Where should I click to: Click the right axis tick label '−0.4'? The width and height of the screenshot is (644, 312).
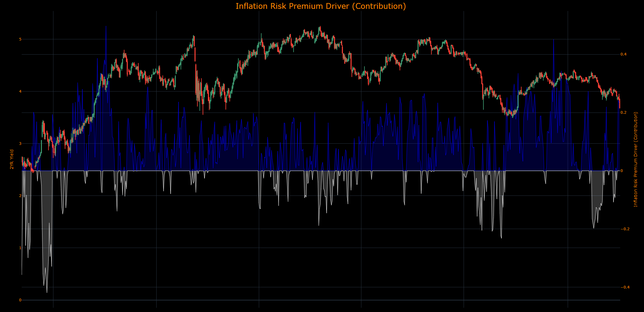(x=625, y=287)
